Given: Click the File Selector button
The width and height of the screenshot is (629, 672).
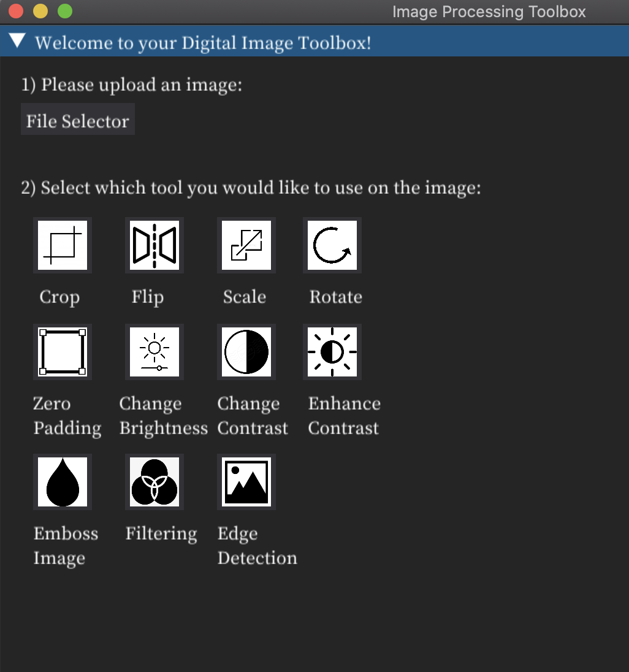Looking at the screenshot, I should click(77, 118).
